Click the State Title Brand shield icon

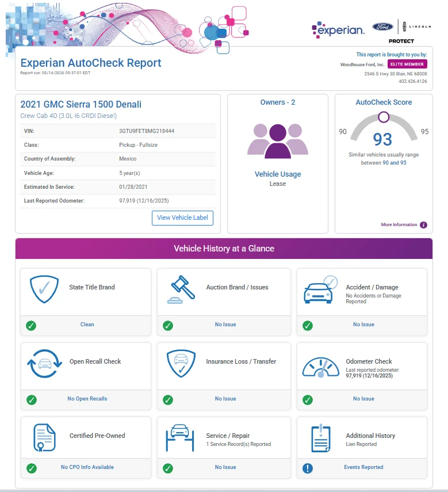(x=44, y=289)
